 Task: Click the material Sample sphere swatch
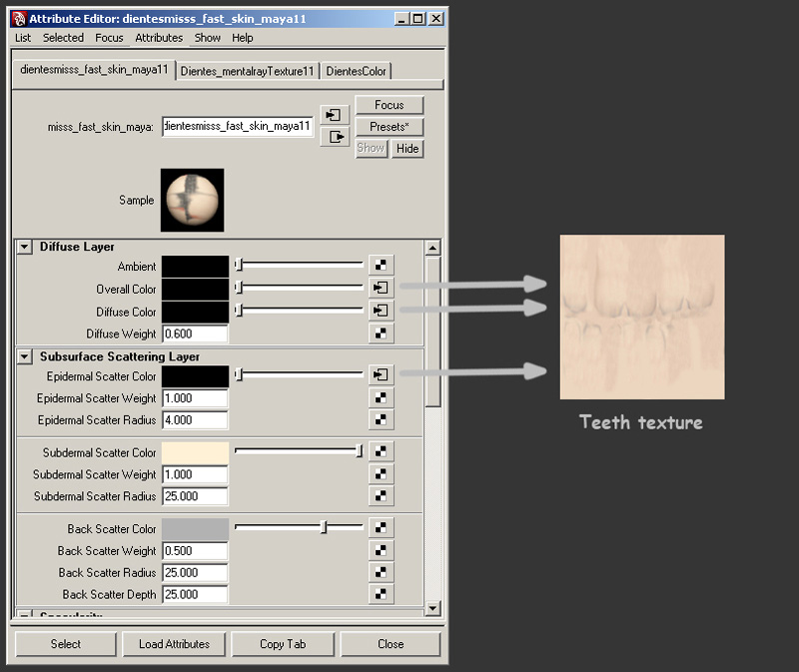192,201
